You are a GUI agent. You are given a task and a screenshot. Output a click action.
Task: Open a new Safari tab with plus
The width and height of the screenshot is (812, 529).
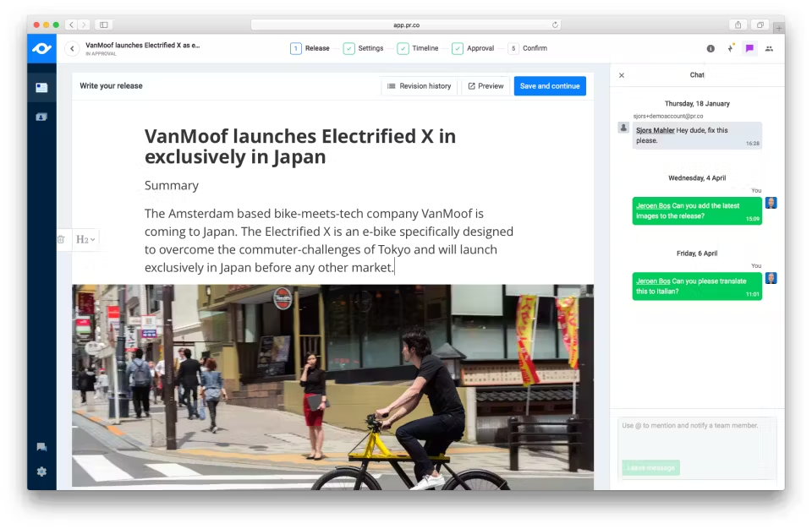[779, 28]
